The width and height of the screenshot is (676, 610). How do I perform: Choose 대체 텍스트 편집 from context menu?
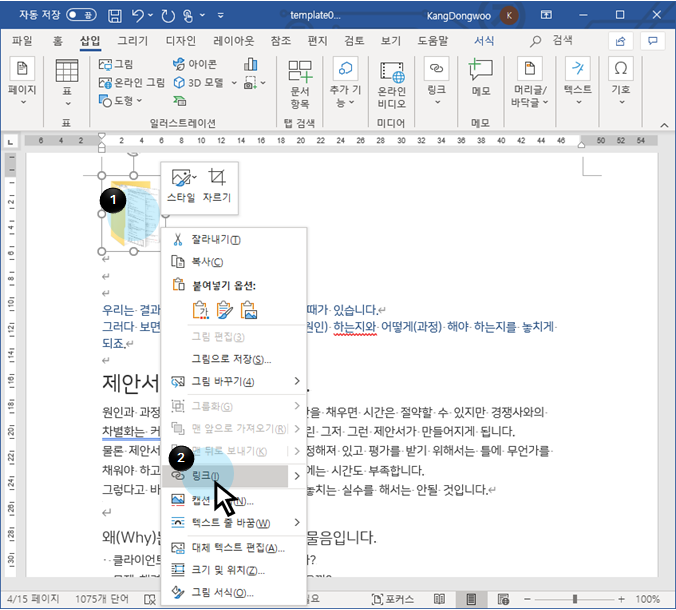pos(234,548)
